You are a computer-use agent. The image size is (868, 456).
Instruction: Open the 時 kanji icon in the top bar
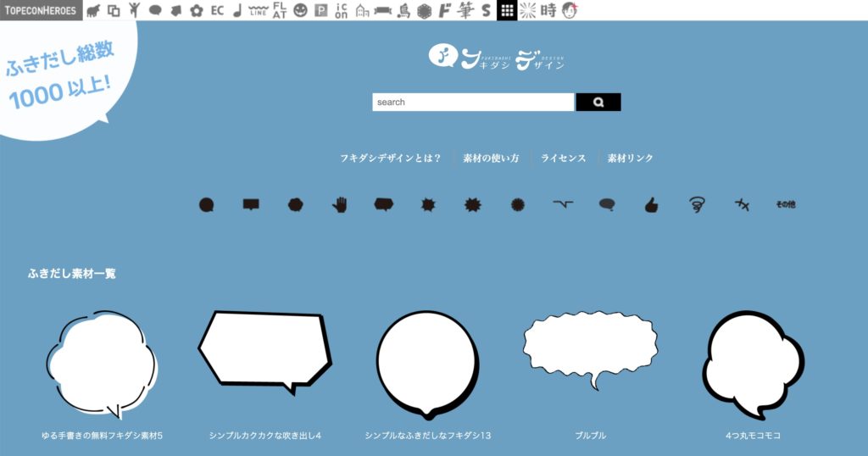click(x=548, y=10)
